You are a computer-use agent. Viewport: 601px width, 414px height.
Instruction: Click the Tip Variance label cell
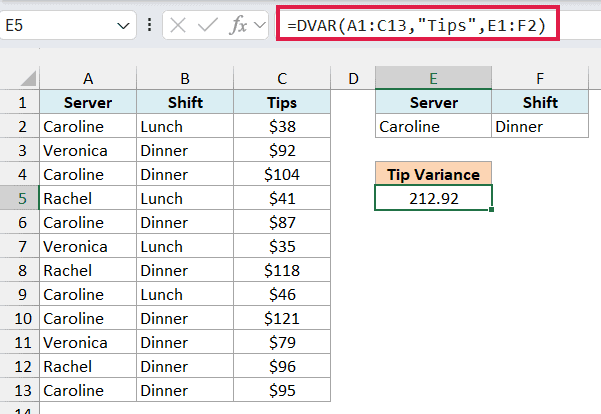pyautogui.click(x=434, y=174)
